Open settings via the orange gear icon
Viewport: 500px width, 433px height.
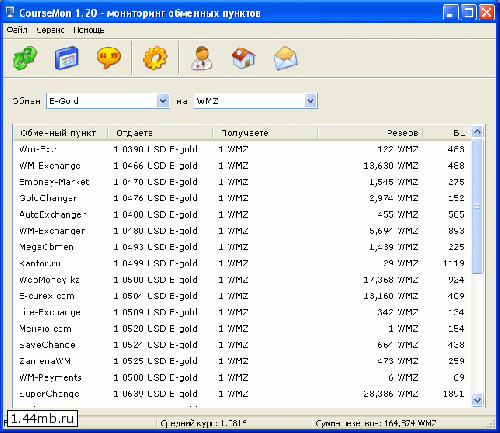[155, 58]
